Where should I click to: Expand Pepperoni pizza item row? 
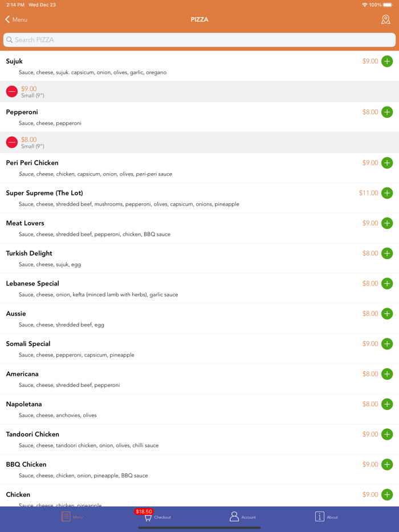coord(171,117)
